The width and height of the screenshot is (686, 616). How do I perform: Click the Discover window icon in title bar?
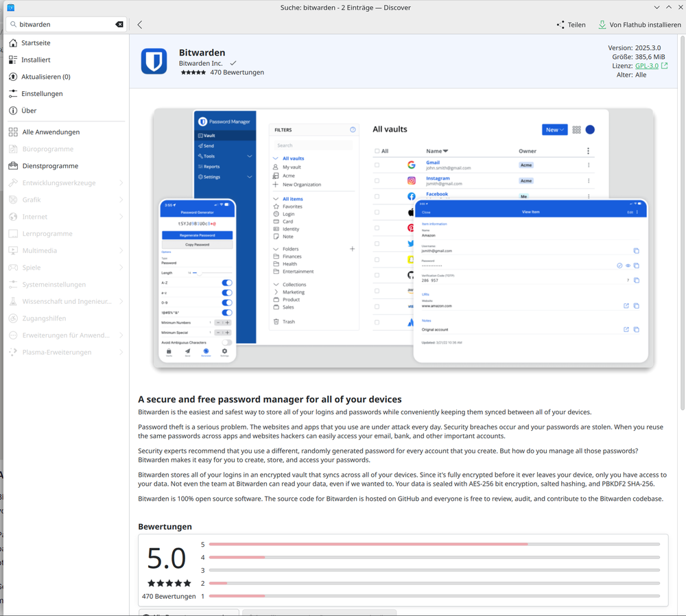click(10, 8)
